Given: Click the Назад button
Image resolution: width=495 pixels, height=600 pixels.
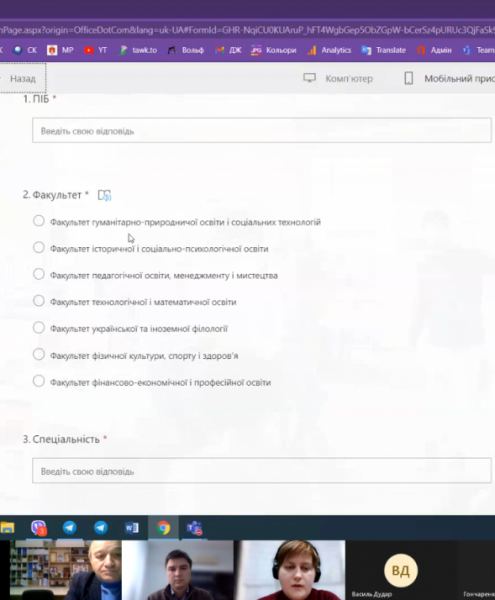Looking at the screenshot, I should tap(23, 78).
